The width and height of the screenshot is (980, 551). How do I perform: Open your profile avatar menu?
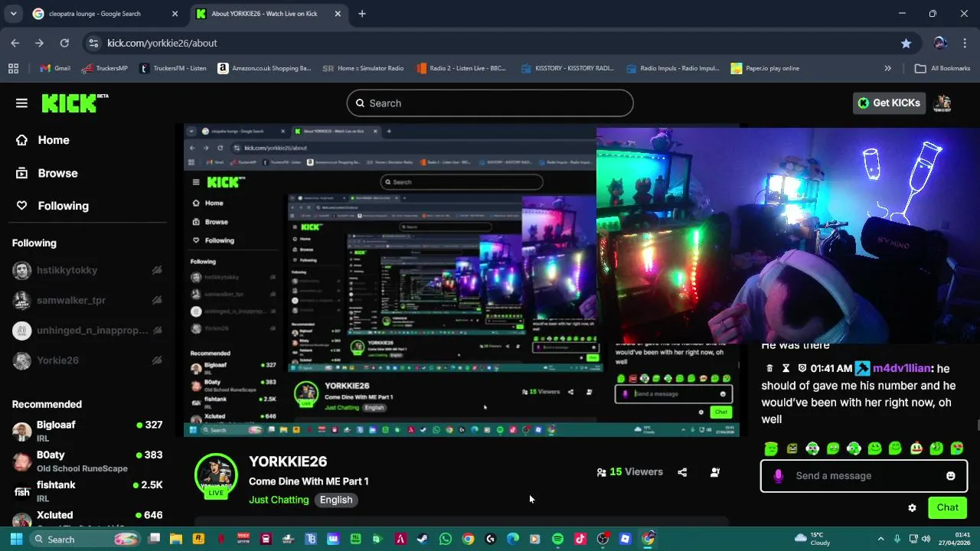(943, 103)
